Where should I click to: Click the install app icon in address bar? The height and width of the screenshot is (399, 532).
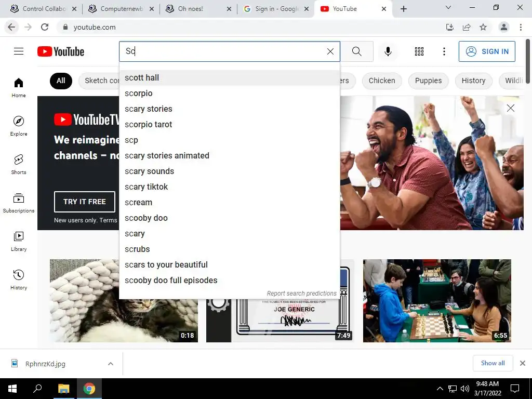tap(449, 27)
